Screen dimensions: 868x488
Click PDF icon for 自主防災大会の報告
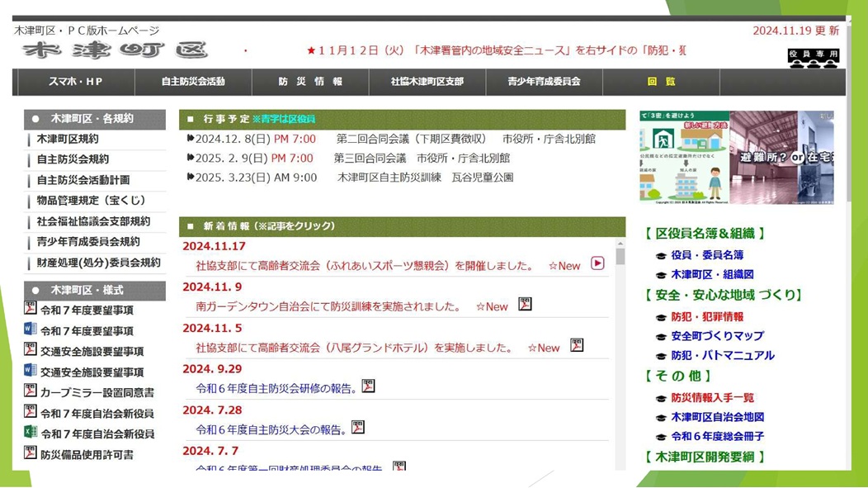tap(357, 427)
